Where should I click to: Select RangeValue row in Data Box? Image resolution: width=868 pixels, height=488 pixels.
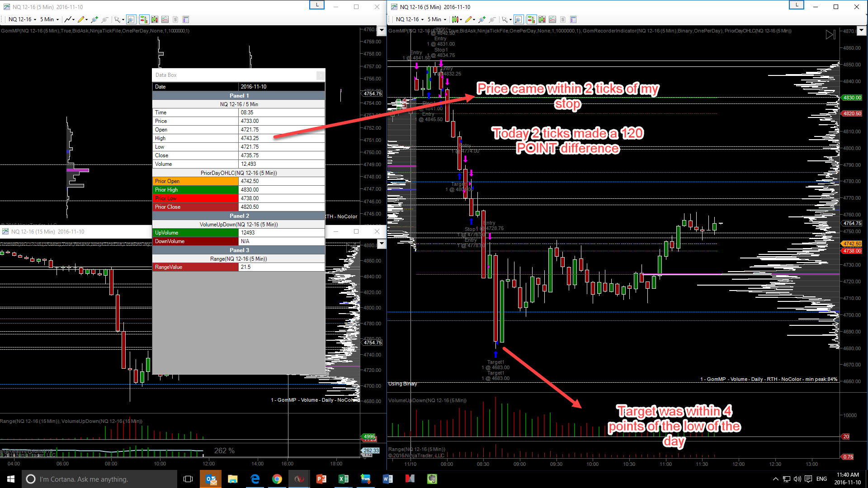point(239,267)
